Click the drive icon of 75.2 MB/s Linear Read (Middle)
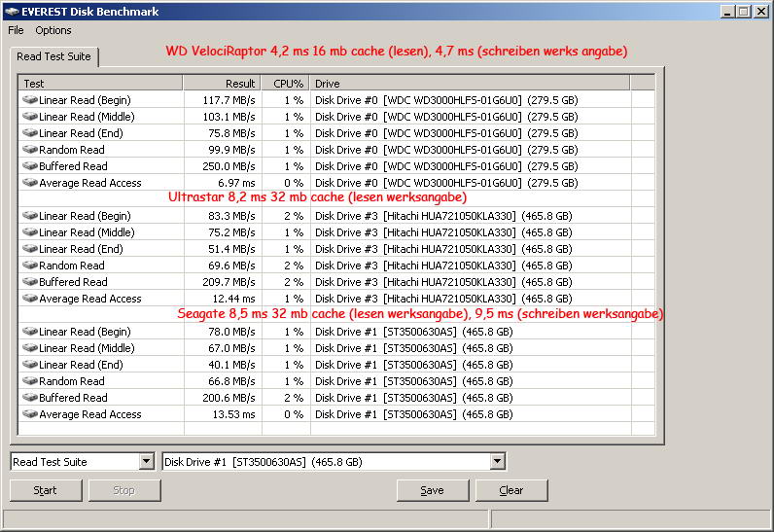 (30, 231)
